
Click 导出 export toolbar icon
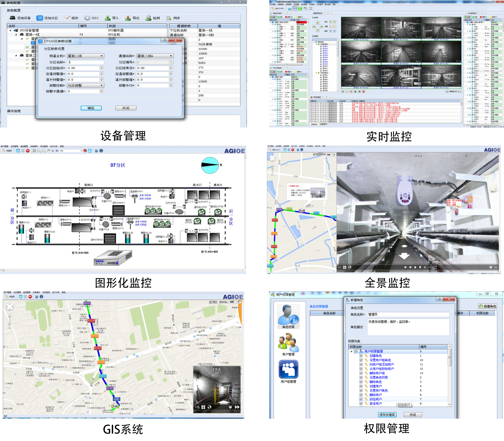[128, 18]
